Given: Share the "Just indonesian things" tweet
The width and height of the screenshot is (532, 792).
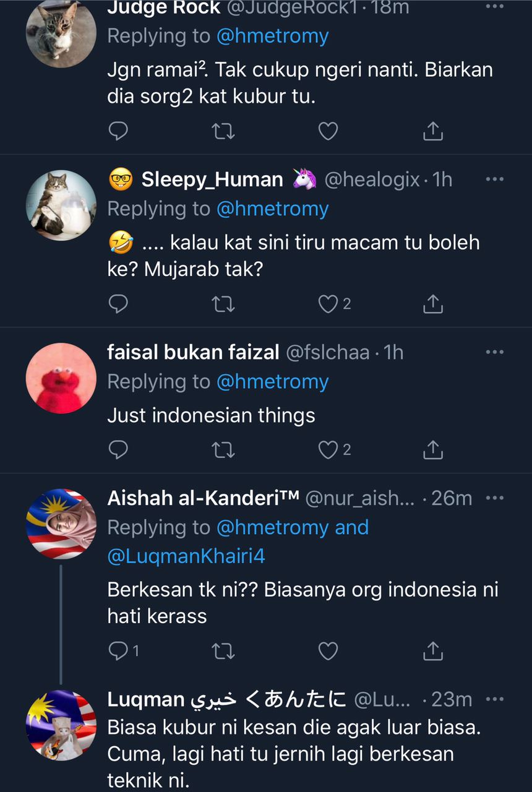Looking at the screenshot, I should pyautogui.click(x=432, y=450).
